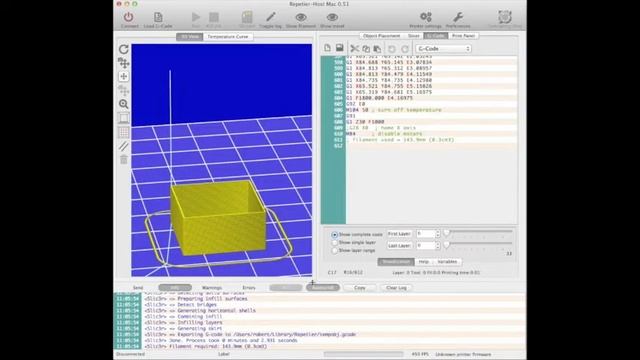The width and height of the screenshot is (640, 360).
Task: Toggle the Info log filter
Action: pos(175,288)
